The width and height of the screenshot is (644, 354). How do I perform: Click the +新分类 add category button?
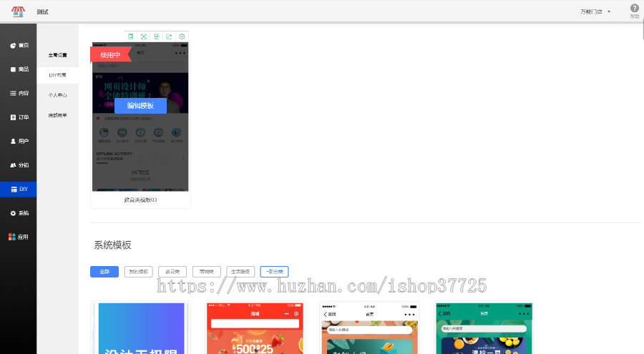tap(274, 272)
